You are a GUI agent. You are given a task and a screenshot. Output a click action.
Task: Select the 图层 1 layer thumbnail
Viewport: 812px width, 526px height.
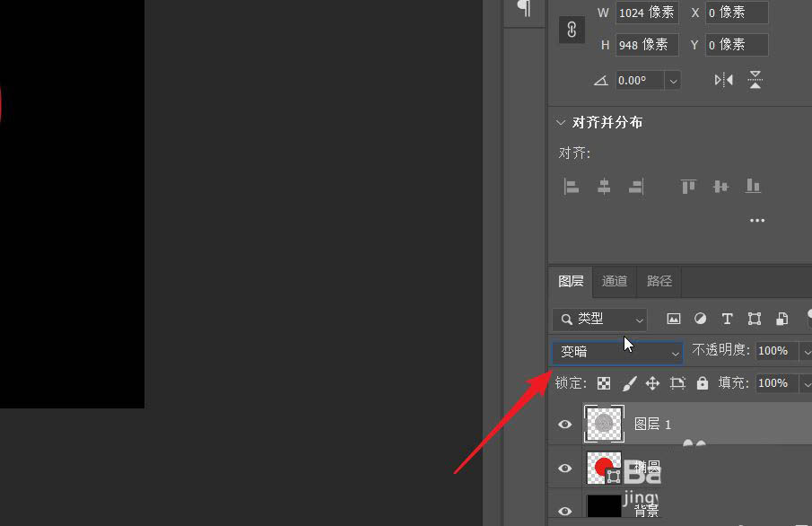pos(604,424)
